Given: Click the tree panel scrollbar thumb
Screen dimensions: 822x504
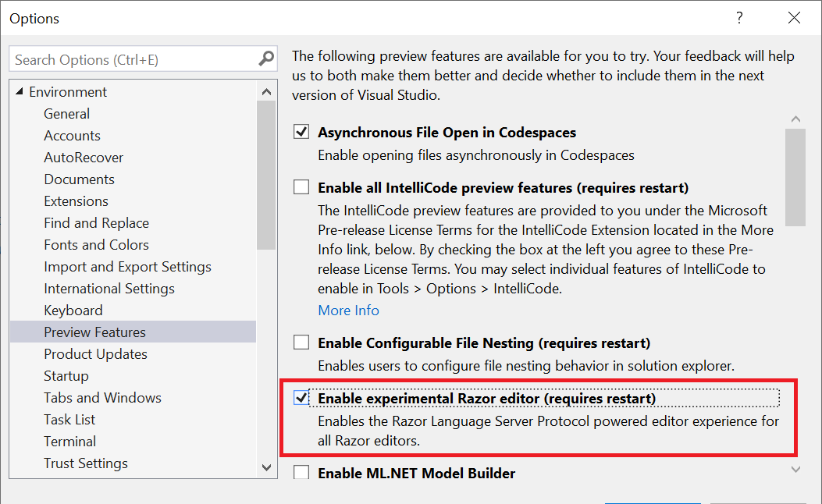Looking at the screenshot, I should 266,175.
